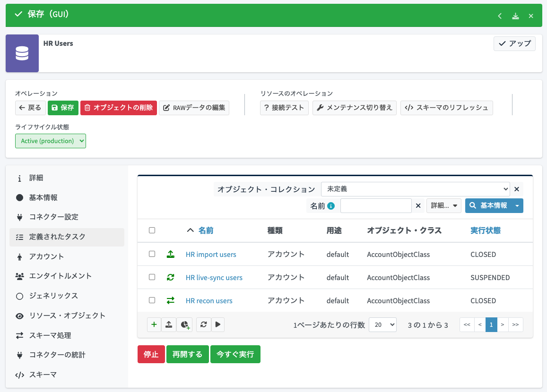
Task: Check the HR recon users row checkbox
Action: 152,300
